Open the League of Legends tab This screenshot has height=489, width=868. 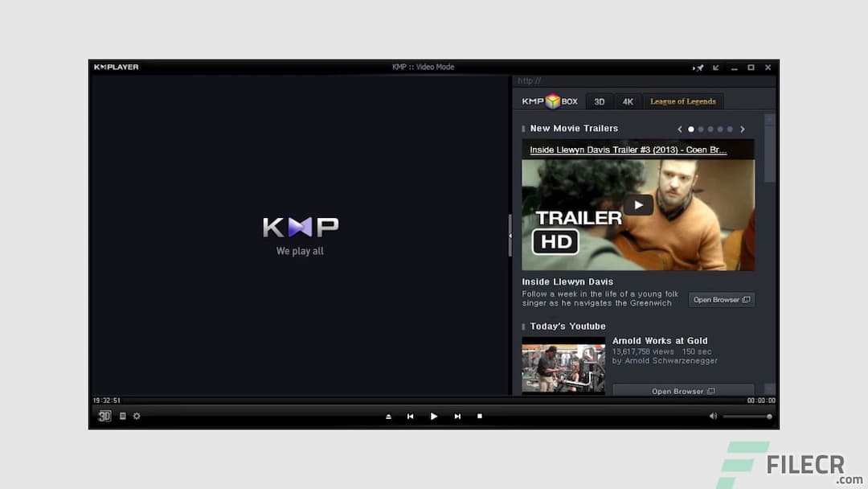(x=683, y=101)
